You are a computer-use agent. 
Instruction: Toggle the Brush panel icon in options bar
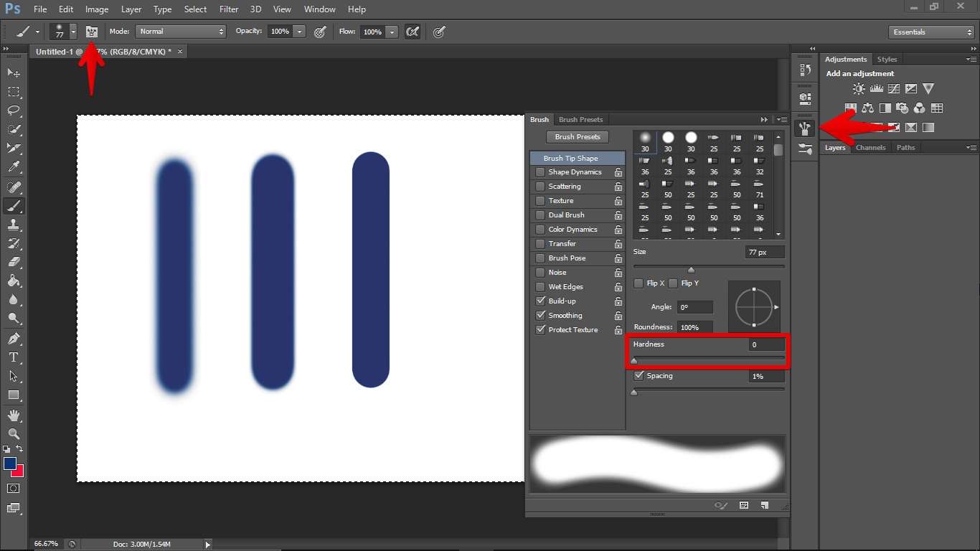[92, 32]
